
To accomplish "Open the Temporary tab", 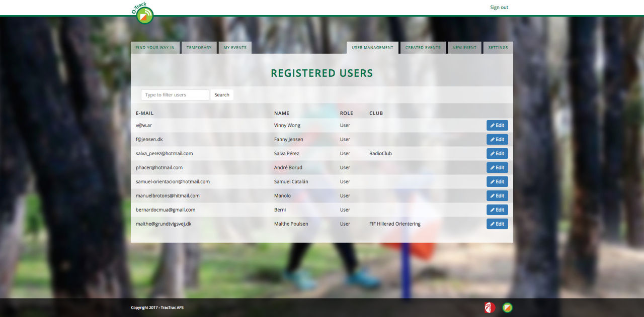I will point(199,48).
